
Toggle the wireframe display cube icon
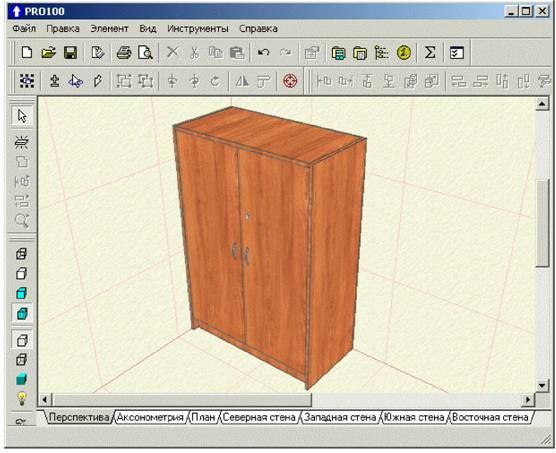[22, 254]
